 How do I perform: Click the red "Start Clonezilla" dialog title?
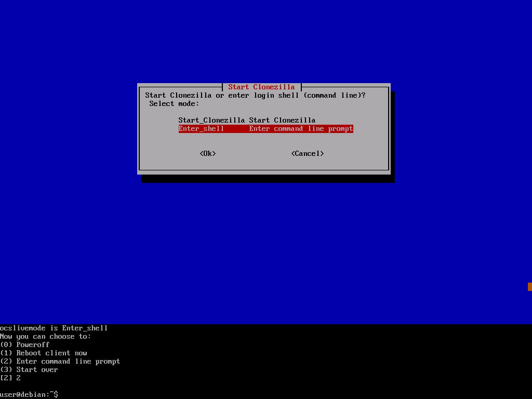[x=261, y=87]
